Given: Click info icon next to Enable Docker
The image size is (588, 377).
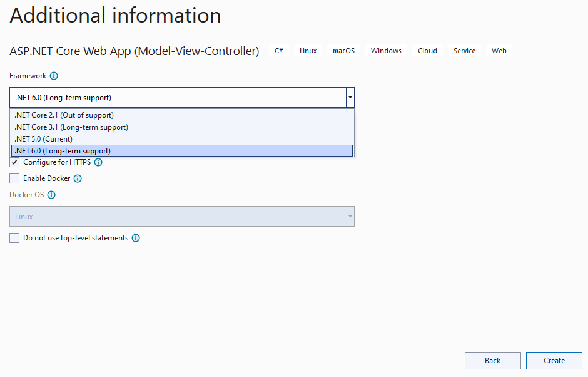Looking at the screenshot, I should [78, 178].
